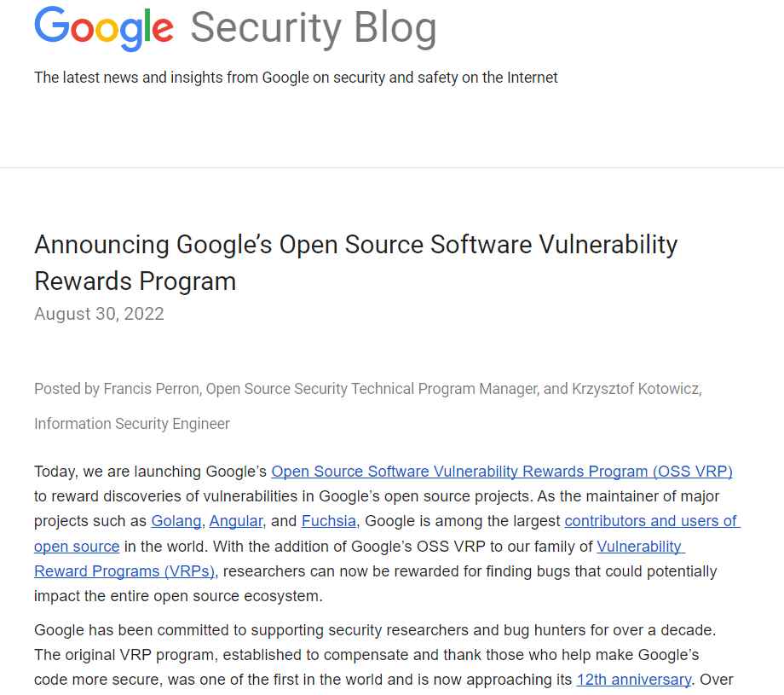Click the contributors and users of link
The height and width of the screenshot is (695, 784).
pyautogui.click(x=652, y=521)
